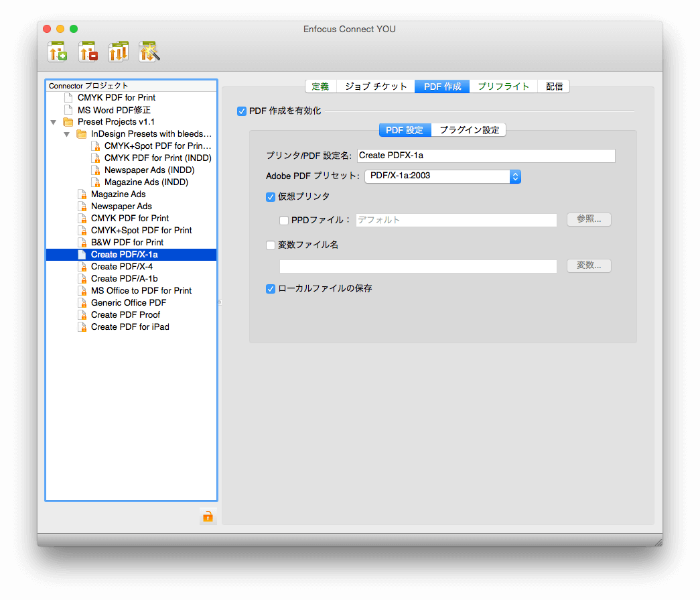Toggle the PDF 作成を有効化 checkbox
Image resolution: width=700 pixels, height=600 pixels.
click(242, 111)
